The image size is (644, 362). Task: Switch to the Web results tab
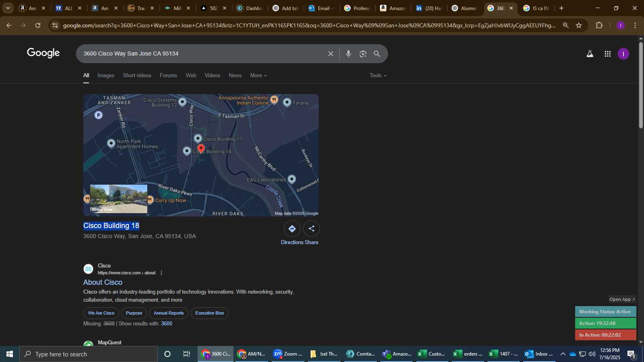[191, 75]
